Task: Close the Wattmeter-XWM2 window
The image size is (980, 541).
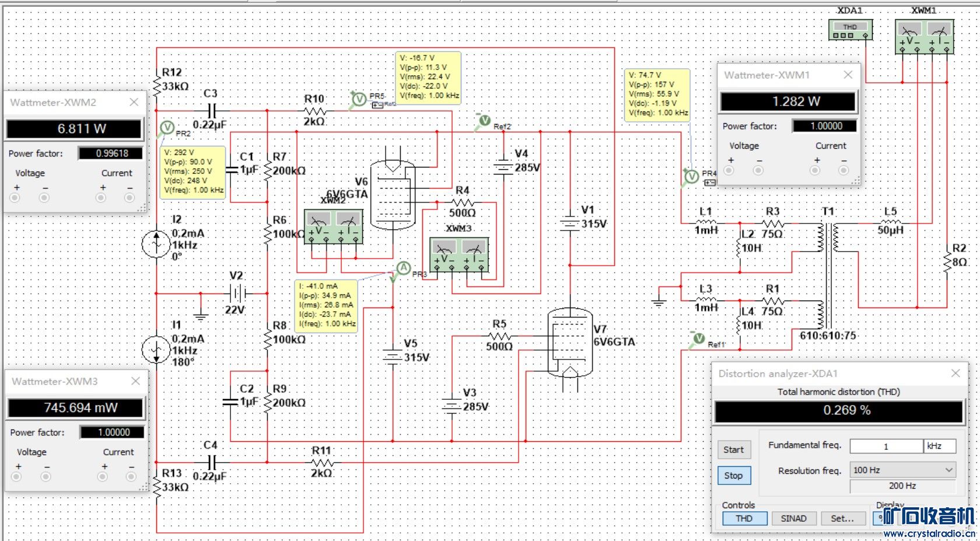Action: click(134, 102)
